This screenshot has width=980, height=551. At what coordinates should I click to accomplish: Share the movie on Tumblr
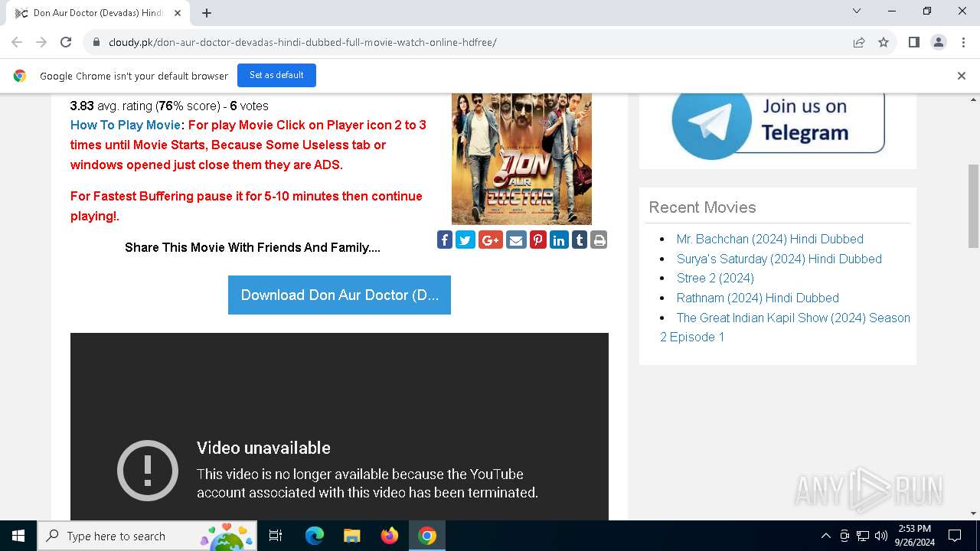(x=580, y=240)
